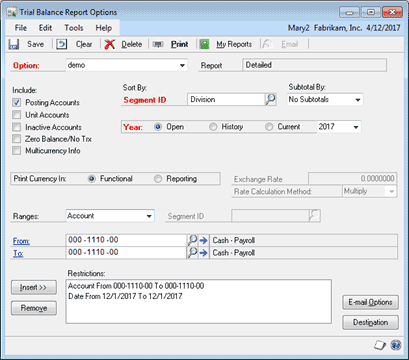Click the To account number field
409x360 pixels.
coord(126,253)
